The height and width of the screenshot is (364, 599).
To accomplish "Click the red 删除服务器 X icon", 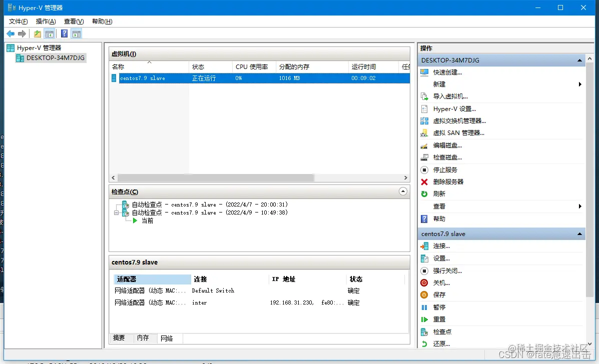I will point(424,182).
